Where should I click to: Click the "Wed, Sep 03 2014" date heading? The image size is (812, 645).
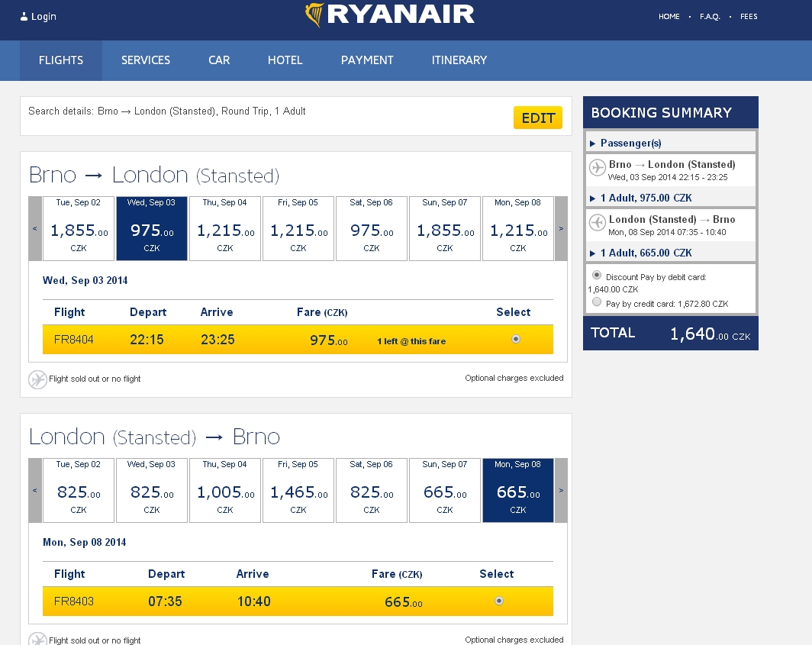(x=85, y=280)
